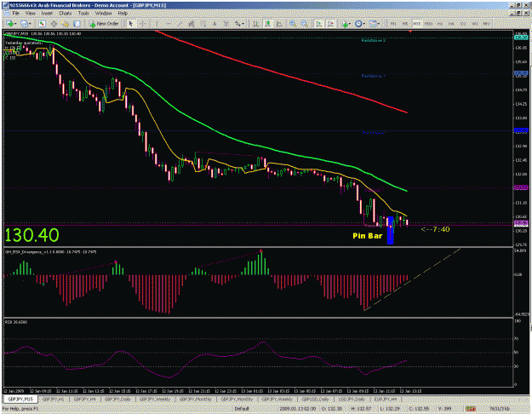Expand the Profiles dropdown arrow
The image size is (532, 414).
[30, 24]
